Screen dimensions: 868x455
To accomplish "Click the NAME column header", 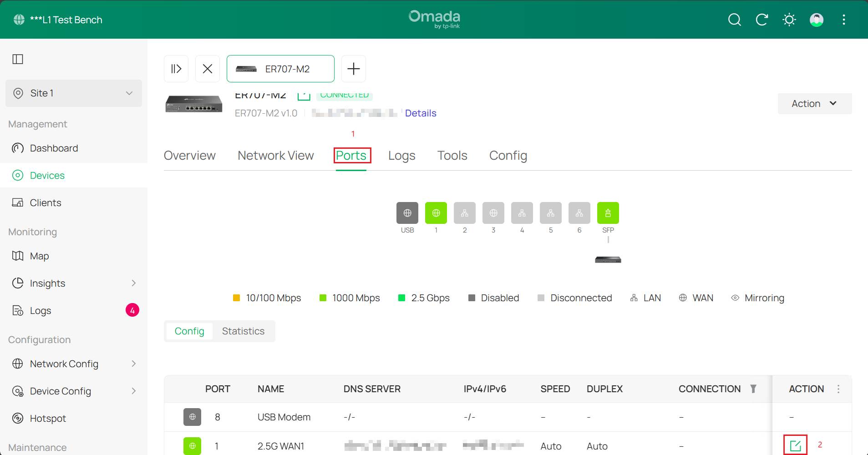I will click(x=271, y=389).
